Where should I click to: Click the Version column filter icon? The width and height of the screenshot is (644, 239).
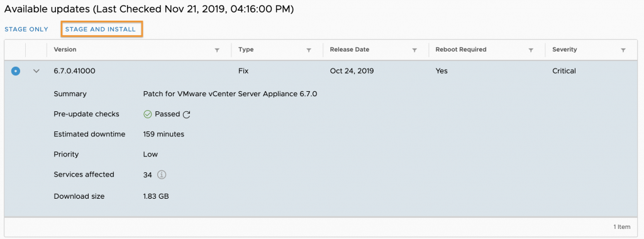[217, 50]
